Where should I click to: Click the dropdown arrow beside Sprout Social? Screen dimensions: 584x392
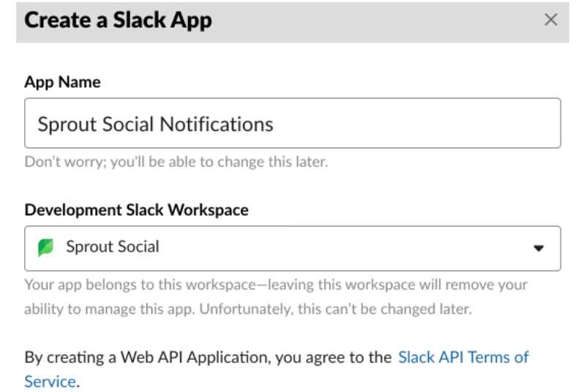pos(539,249)
